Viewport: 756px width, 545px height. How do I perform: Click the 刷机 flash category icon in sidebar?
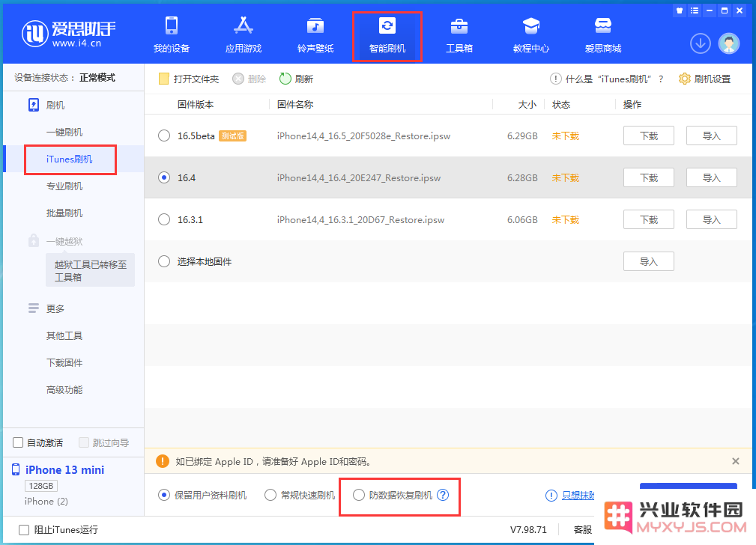(x=33, y=105)
